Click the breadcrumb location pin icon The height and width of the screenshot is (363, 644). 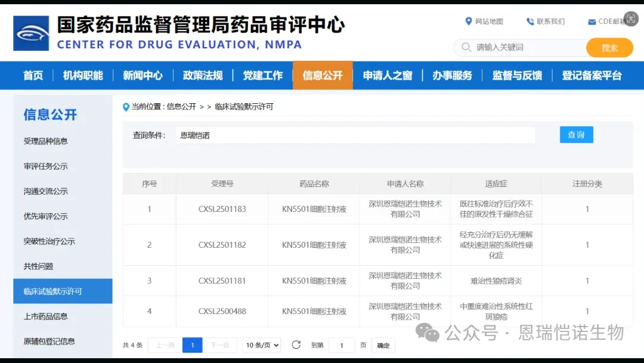point(126,107)
